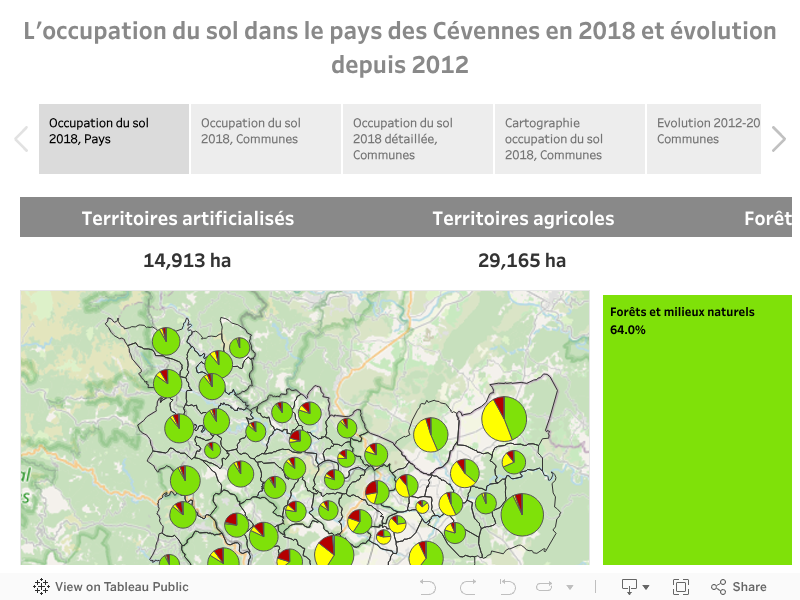Viewport: 800px width, 600px height.
Task: Switch to Occupation du sol 2018, Communes tab
Action: coord(266,139)
